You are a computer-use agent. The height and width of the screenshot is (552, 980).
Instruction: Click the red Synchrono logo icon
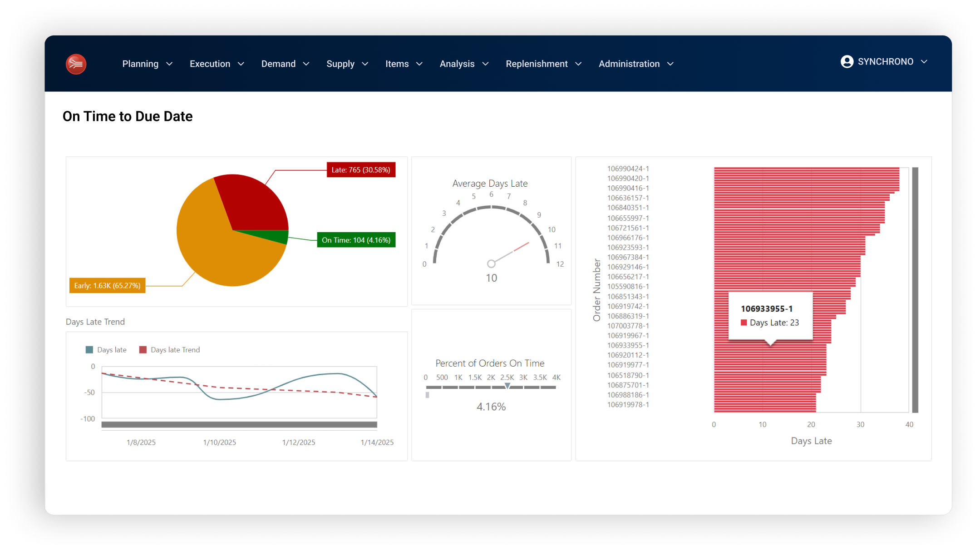tap(76, 64)
